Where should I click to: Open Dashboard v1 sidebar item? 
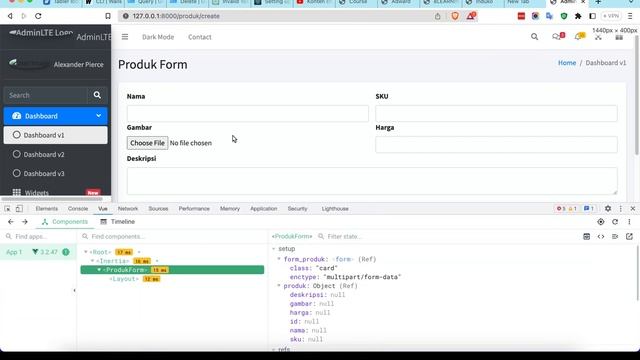coord(56,135)
